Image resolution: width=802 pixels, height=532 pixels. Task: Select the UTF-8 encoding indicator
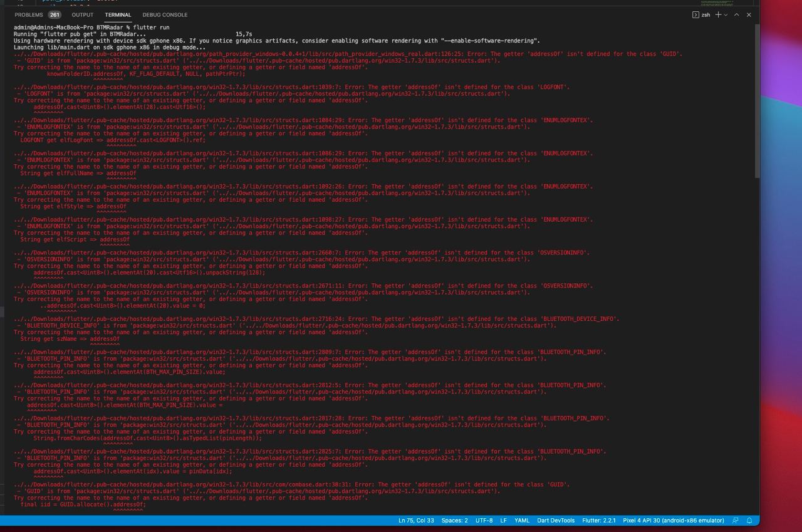click(x=484, y=520)
